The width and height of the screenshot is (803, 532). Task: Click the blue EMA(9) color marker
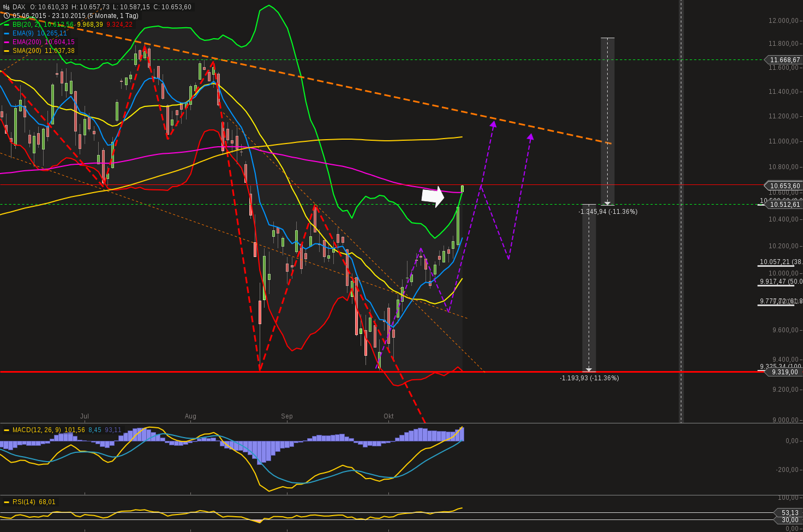point(7,33)
